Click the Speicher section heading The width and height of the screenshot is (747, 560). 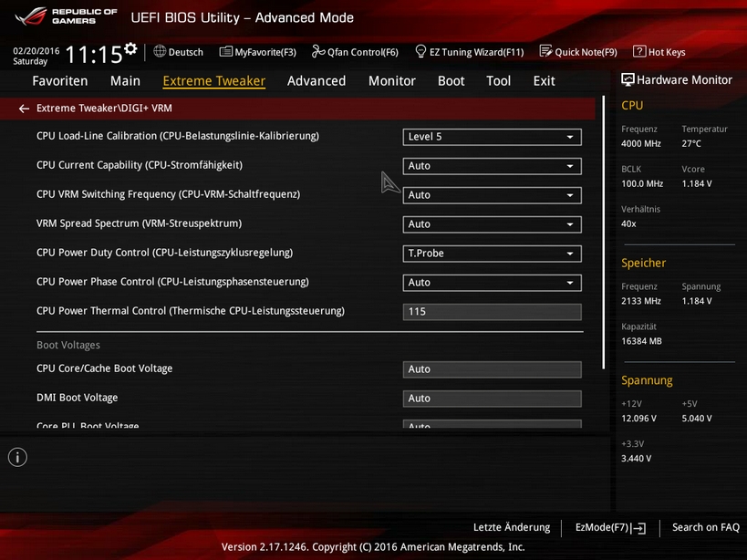(644, 264)
